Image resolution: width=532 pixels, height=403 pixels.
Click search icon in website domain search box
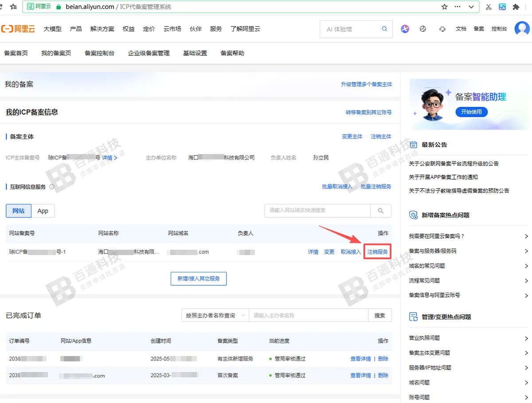coord(380,211)
